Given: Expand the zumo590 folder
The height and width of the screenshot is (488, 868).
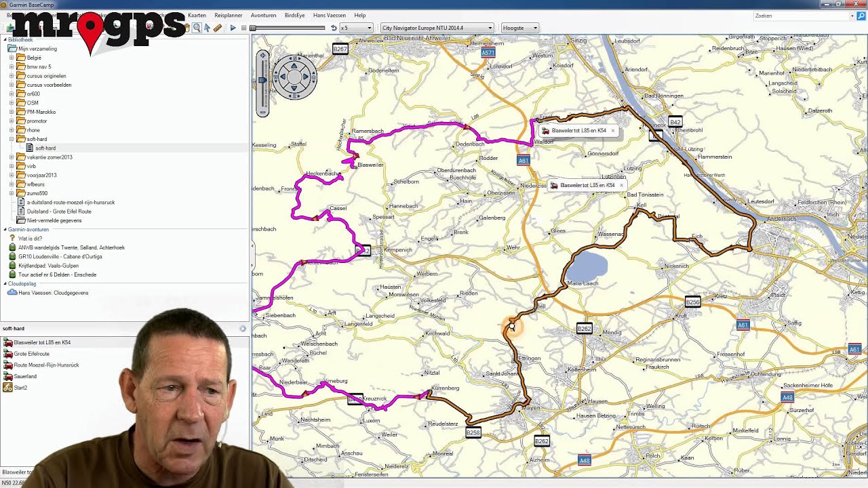Looking at the screenshot, I should tap(12, 193).
